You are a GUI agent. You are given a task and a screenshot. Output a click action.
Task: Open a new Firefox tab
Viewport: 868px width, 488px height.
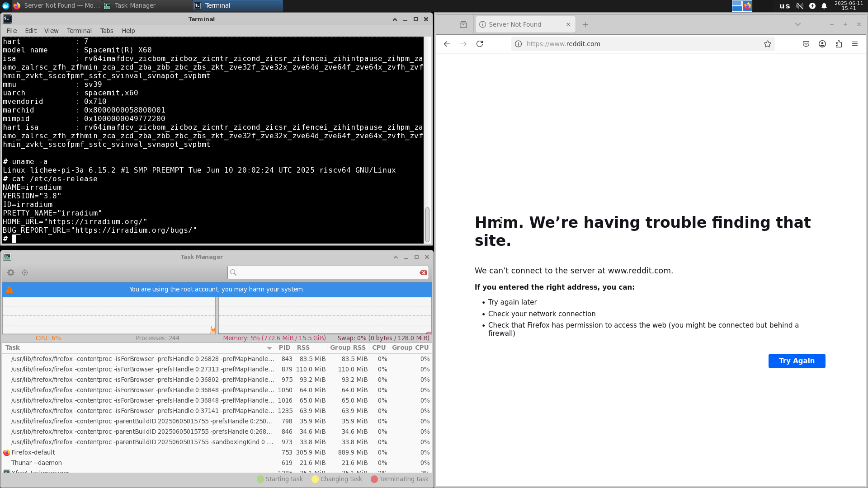point(585,24)
